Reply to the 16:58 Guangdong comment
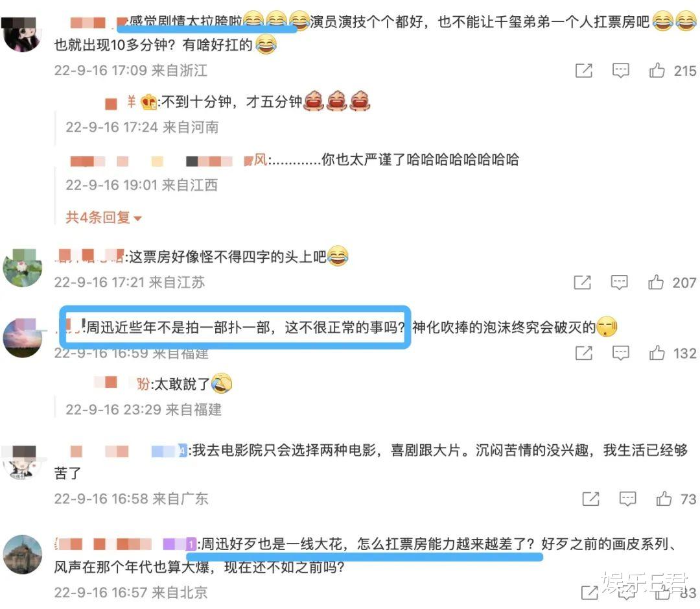Viewport: 700px width, 609px height. point(627,499)
